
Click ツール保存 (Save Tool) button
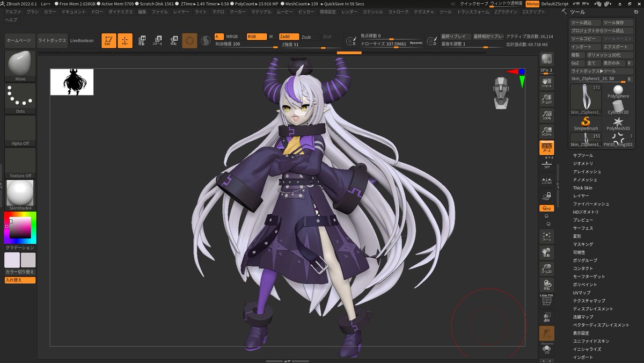pyautogui.click(x=617, y=23)
